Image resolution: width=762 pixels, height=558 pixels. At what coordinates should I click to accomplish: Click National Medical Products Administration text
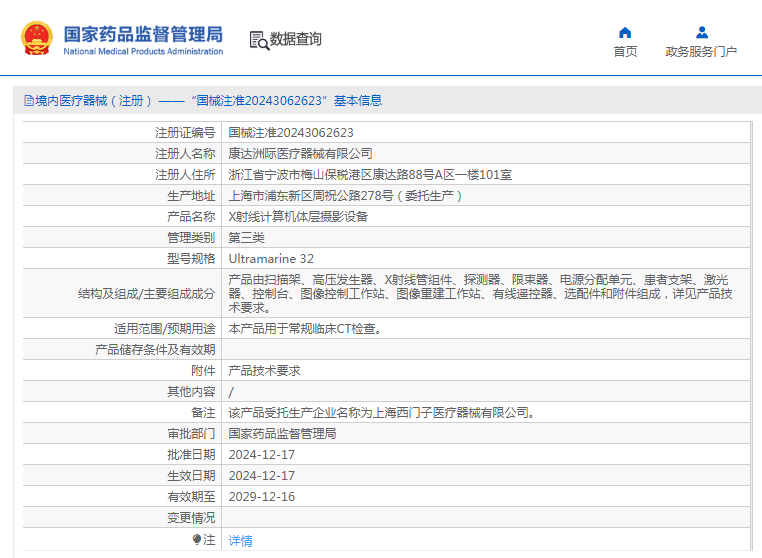143,52
